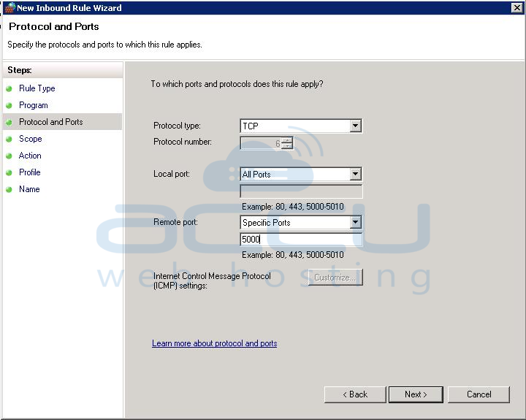This screenshot has height=420, width=526.
Task: Click the disabled local port text field
Action: click(x=301, y=191)
